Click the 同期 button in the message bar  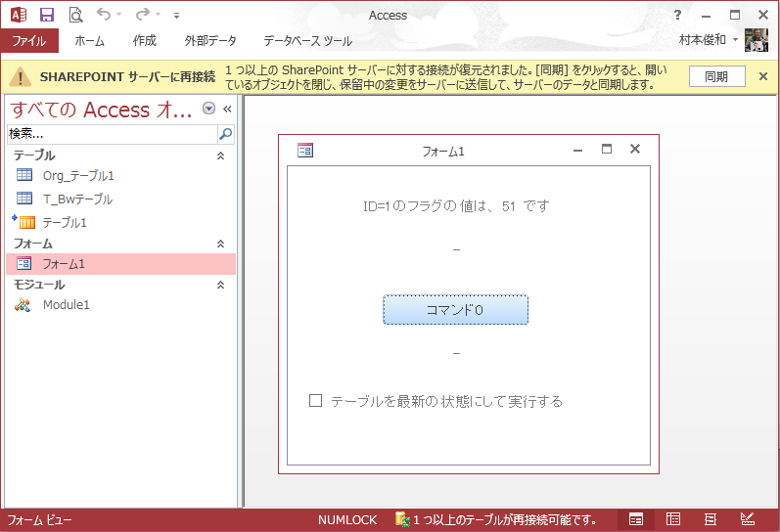click(x=716, y=76)
